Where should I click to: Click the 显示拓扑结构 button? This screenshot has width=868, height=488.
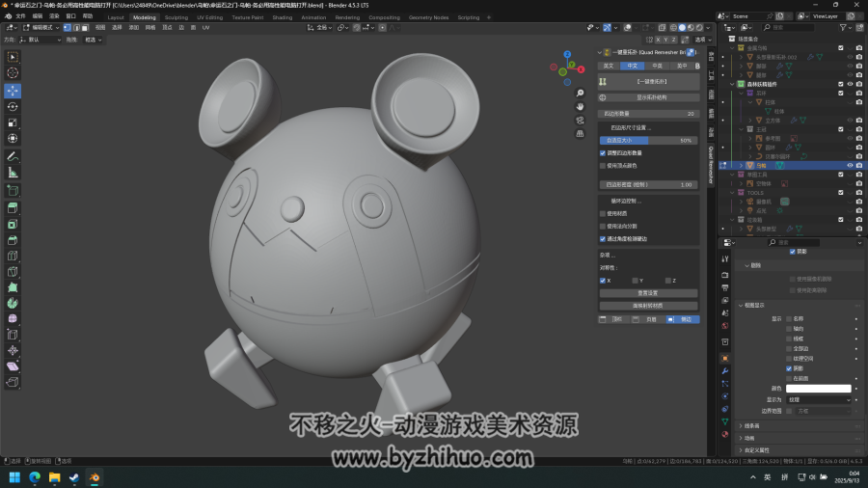click(x=648, y=97)
